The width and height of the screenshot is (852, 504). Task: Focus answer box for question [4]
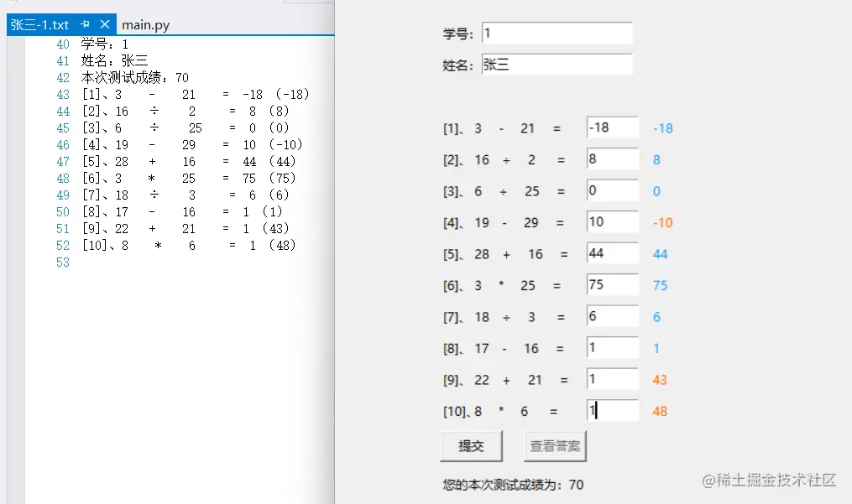613,222
